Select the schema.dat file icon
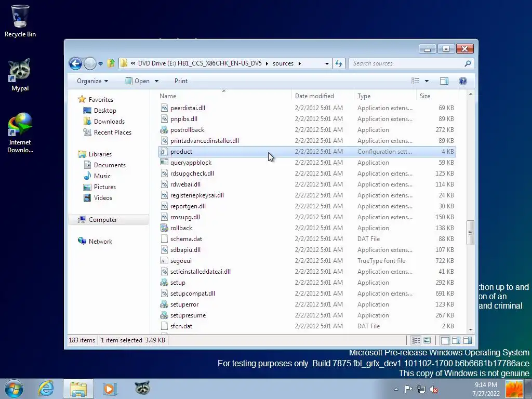532x399 pixels. pos(164,239)
